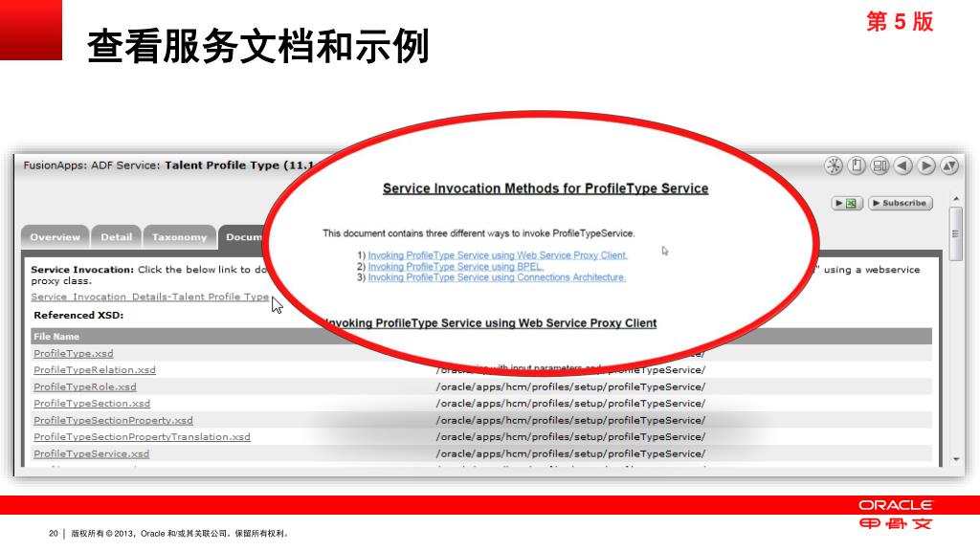Switch to the Overview tab
The width and height of the screenshot is (980, 551).
(55, 237)
